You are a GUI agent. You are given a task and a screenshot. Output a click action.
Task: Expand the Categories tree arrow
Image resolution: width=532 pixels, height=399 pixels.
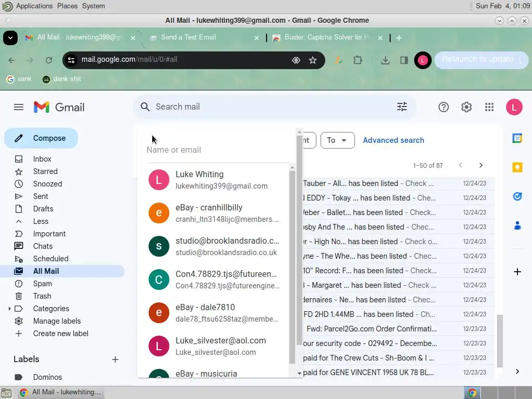tap(9, 309)
